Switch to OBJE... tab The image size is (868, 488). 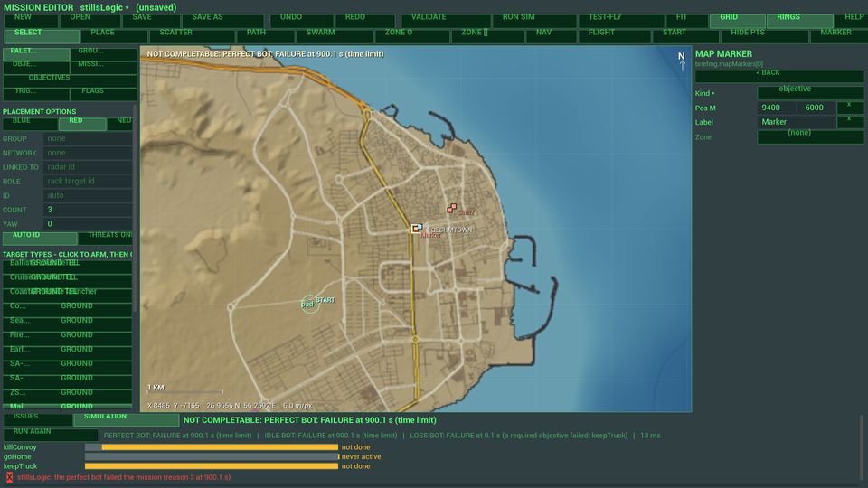(x=36, y=68)
